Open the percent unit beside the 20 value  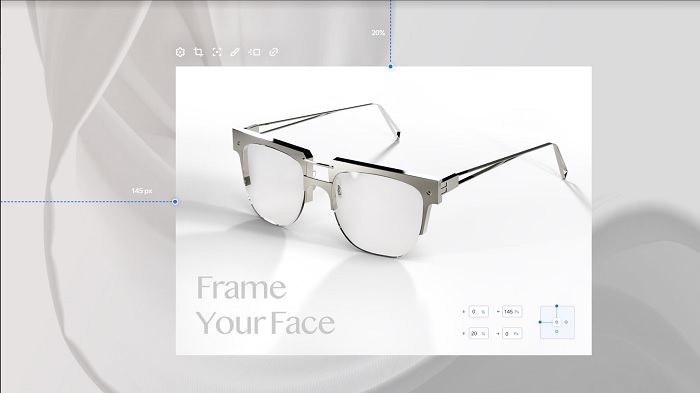[483, 334]
